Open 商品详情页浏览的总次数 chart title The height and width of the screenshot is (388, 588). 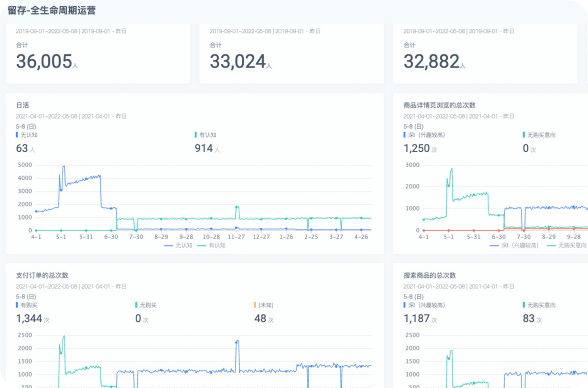coord(439,105)
